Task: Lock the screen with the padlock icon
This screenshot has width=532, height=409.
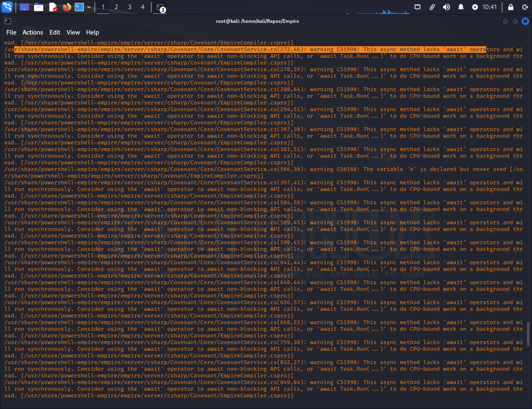Action: (x=511, y=7)
